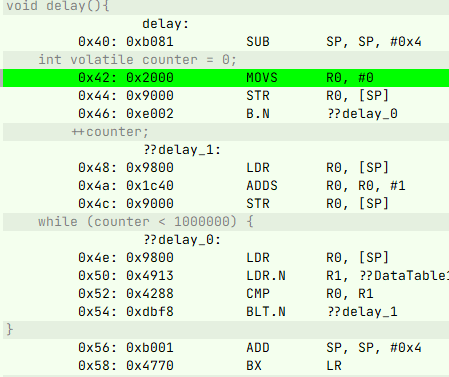Select the SUB SP, SP, #0x4 instruction

[226, 42]
